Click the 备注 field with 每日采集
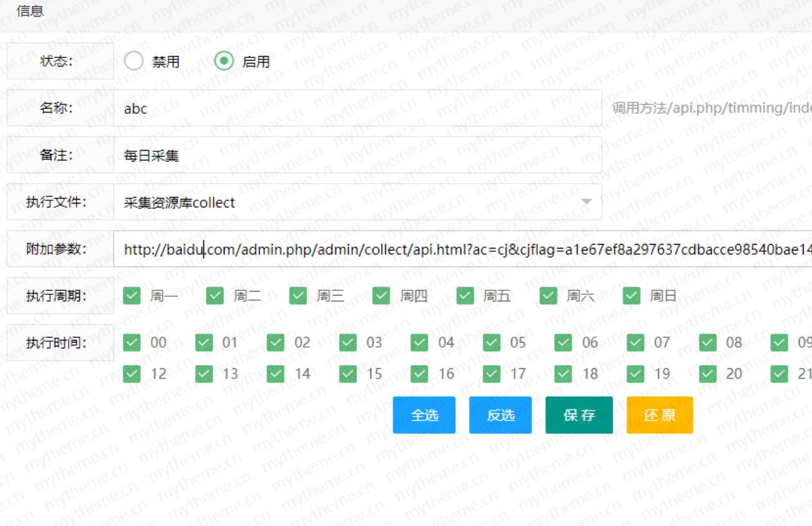Image resolution: width=812 pixels, height=526 pixels. point(357,155)
